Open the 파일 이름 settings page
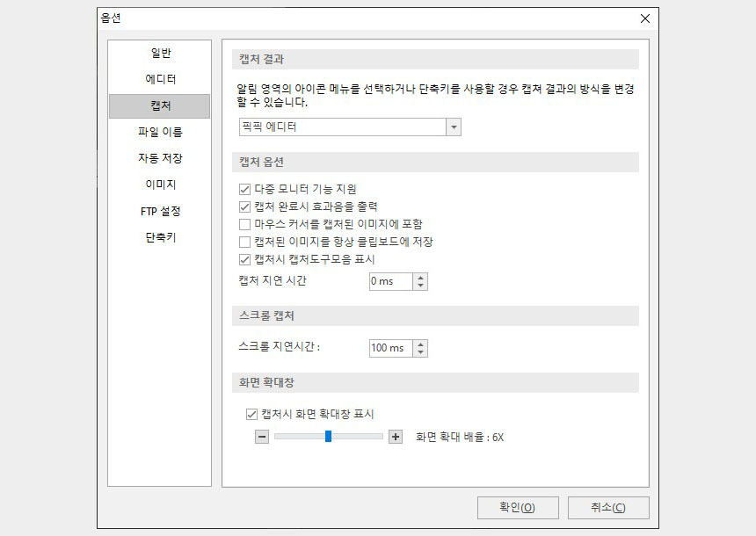Screen dimensions: 756x536 click(160, 132)
